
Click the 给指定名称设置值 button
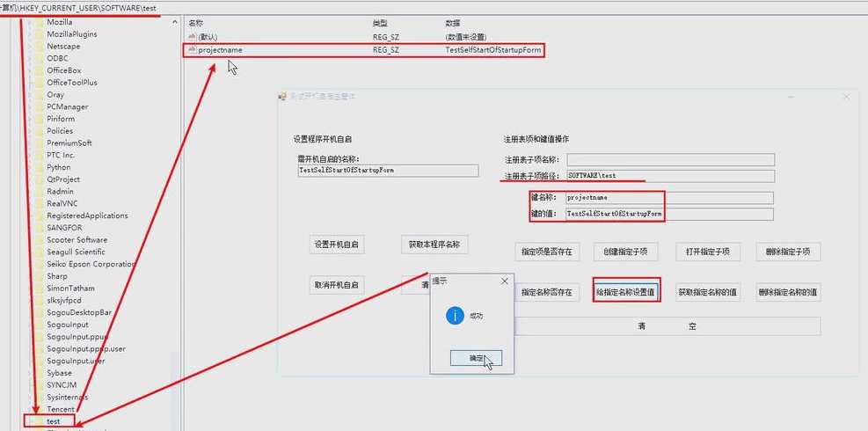tap(626, 292)
